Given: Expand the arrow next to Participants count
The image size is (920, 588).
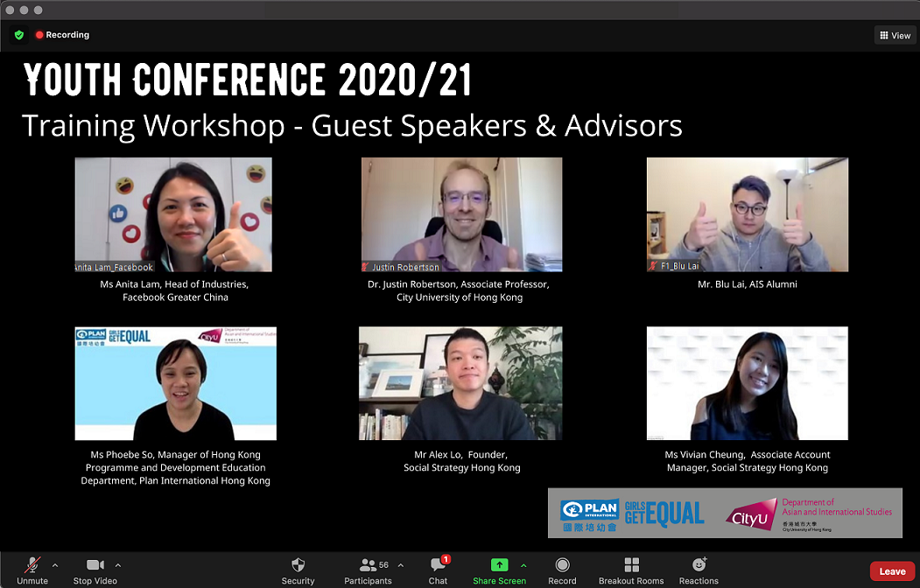Looking at the screenshot, I should (x=401, y=566).
